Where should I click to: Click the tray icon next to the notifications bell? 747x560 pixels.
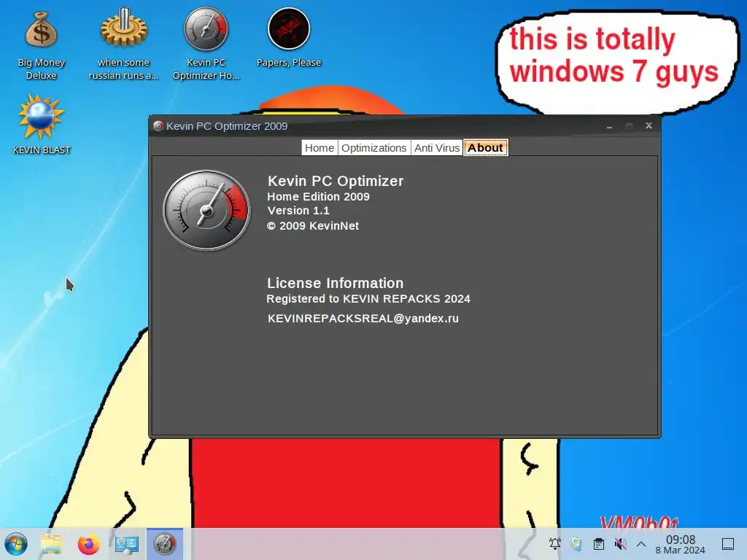tap(576, 544)
